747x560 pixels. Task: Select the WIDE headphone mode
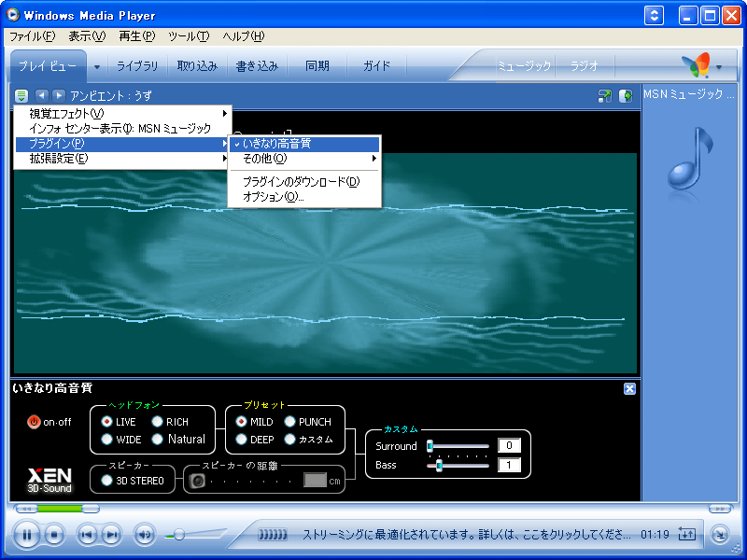click(106, 439)
